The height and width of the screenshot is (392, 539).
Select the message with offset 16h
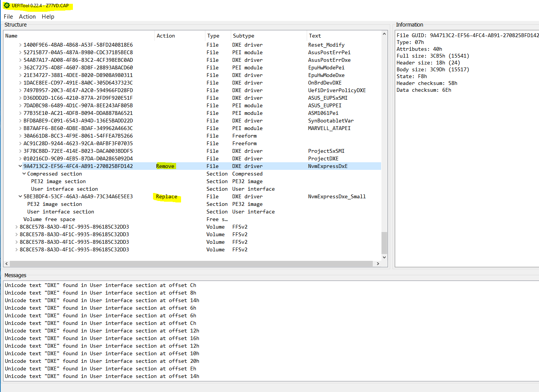pyautogui.click(x=102, y=338)
